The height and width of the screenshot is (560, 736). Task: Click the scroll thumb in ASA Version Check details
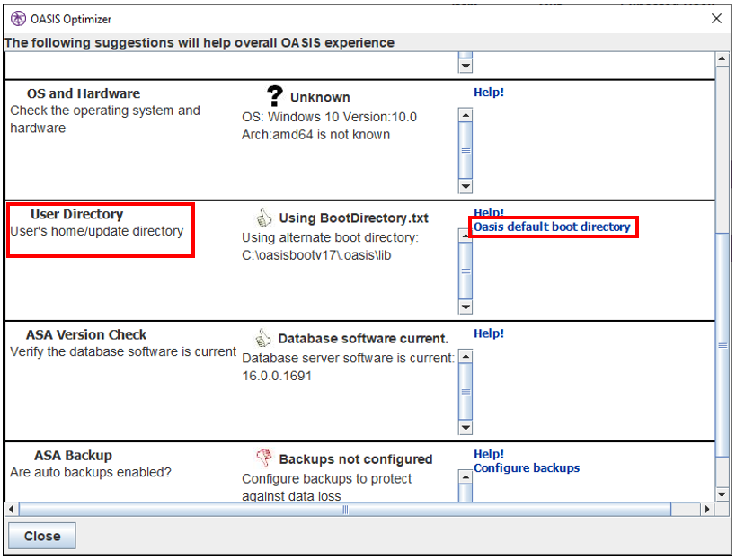tap(466, 392)
